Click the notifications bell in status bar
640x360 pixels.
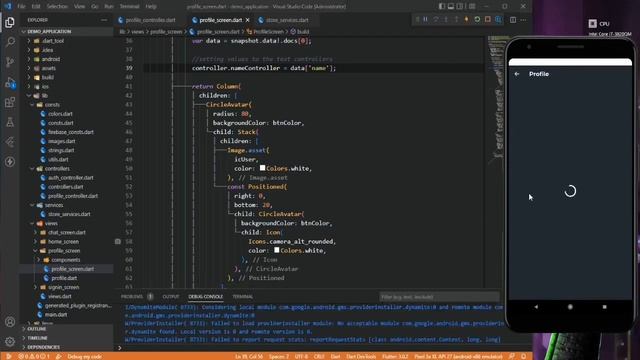pos(523,356)
